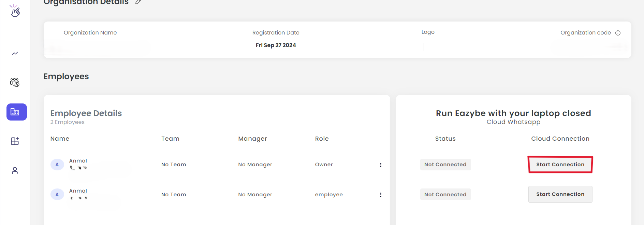Click Not Connected status in the Owner row
Viewport: 644px width, 225px height.
tap(445, 165)
